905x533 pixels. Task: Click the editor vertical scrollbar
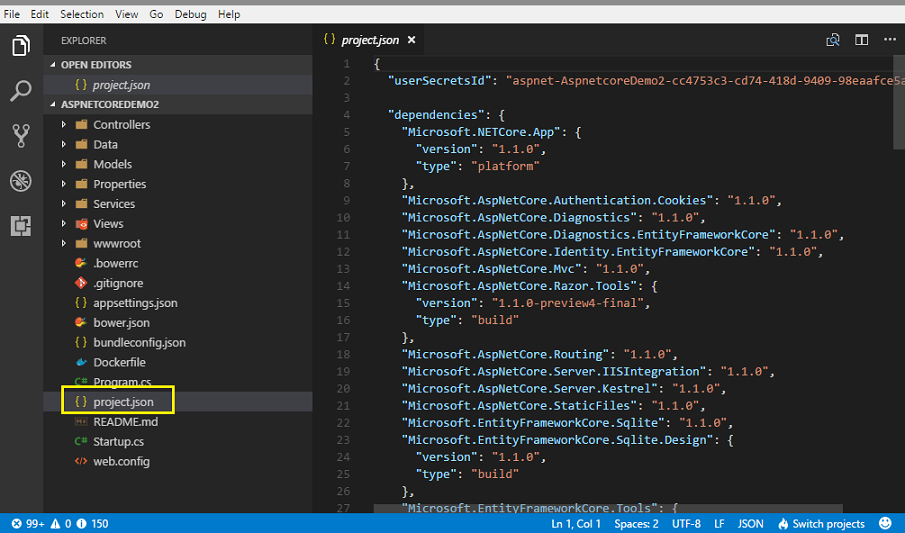(x=899, y=103)
